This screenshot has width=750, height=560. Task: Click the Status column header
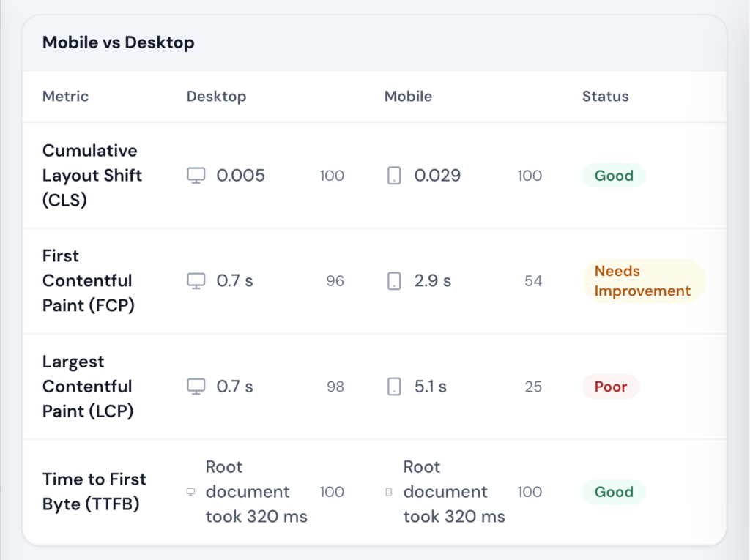click(x=605, y=96)
